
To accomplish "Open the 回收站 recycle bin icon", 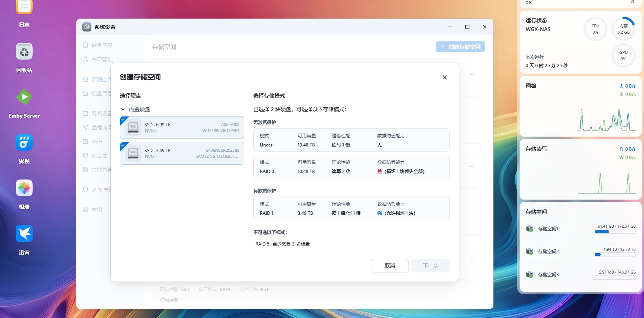I will [x=24, y=51].
